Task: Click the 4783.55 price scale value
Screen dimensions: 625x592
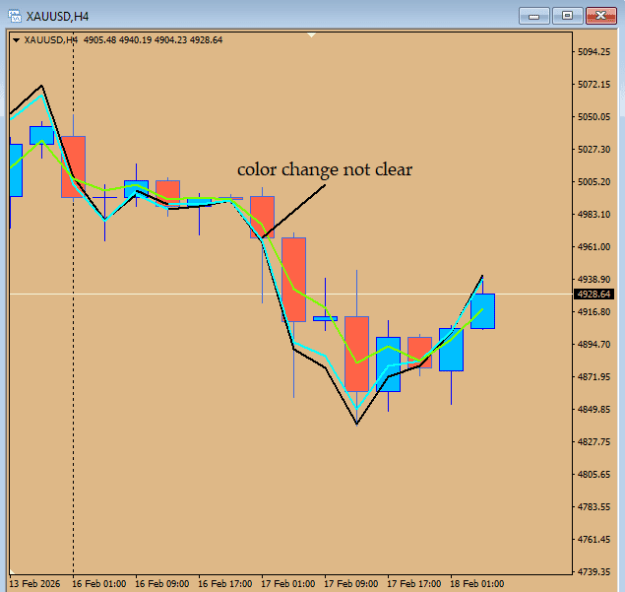Action: pos(594,507)
